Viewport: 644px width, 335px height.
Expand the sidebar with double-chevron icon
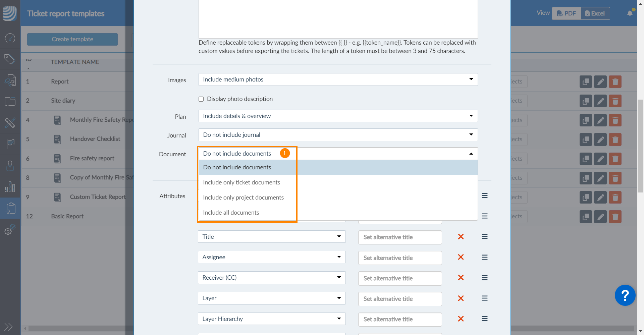point(8,327)
